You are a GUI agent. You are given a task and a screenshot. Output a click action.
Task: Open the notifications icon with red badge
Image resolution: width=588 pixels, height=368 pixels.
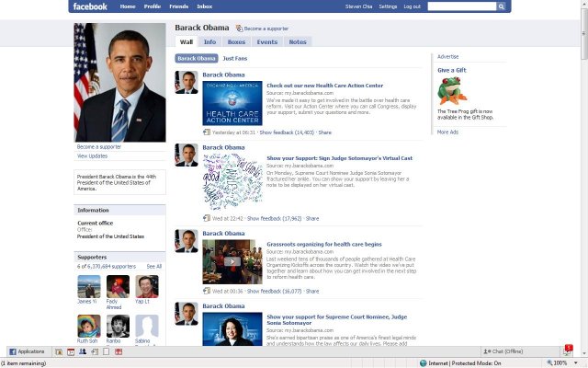pos(568,351)
